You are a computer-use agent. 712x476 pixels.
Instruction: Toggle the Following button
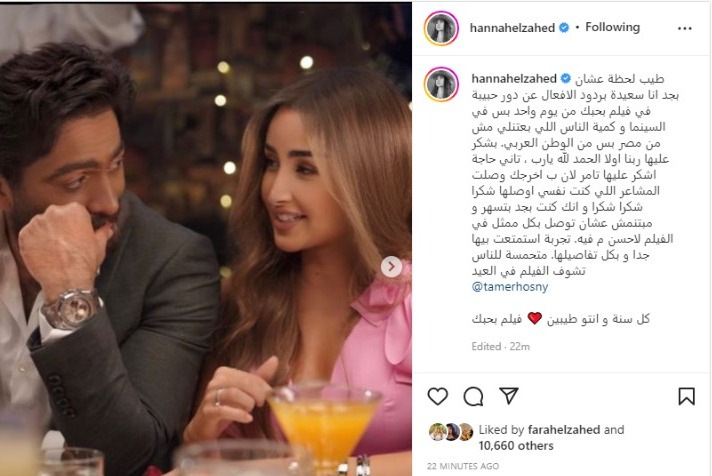(x=613, y=27)
